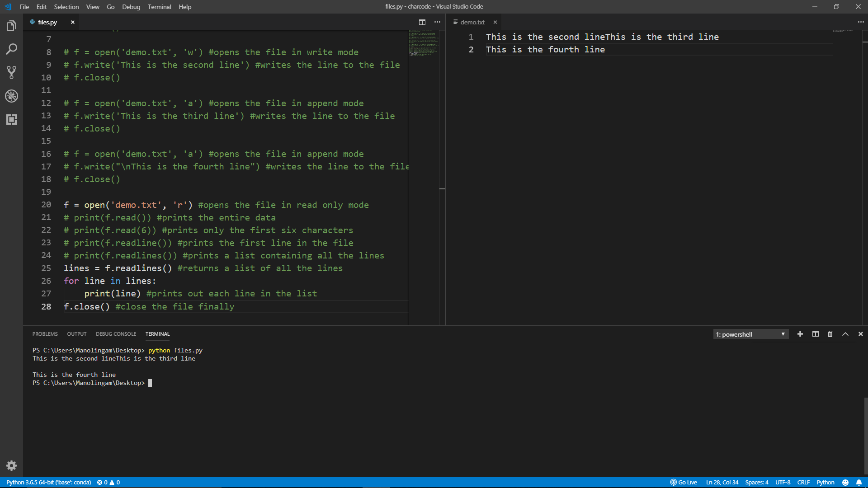Toggle the Problems panel via error counter
868x488 pixels.
coord(108,482)
